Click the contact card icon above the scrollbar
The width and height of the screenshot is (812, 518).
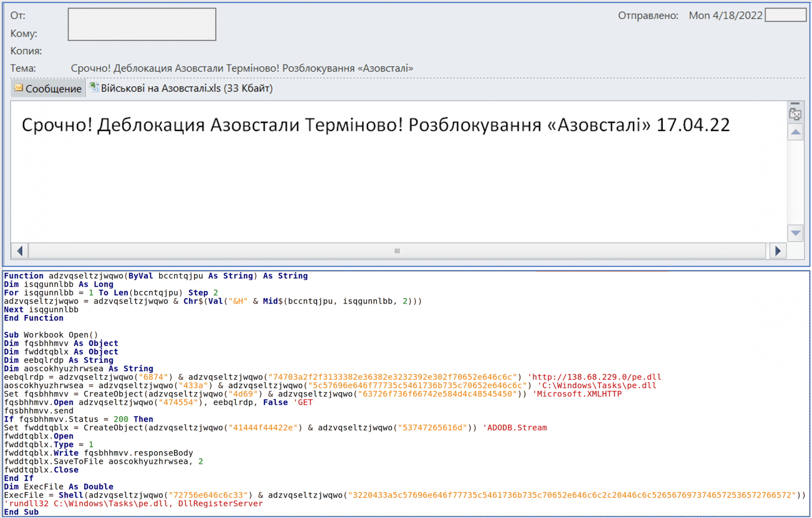coord(795,115)
